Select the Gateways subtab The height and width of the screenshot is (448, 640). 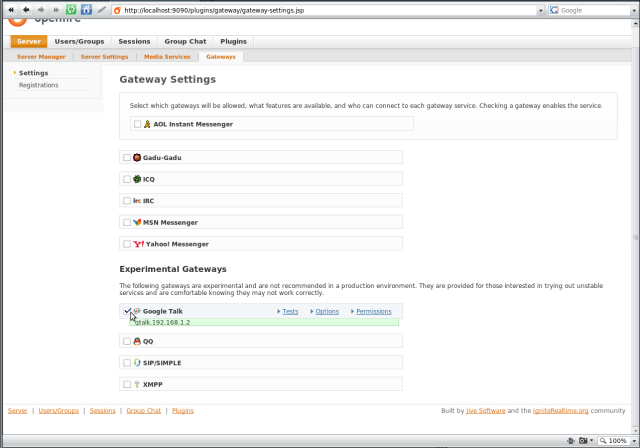[221, 57]
